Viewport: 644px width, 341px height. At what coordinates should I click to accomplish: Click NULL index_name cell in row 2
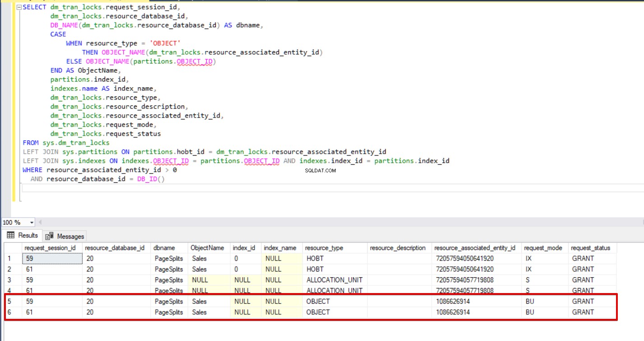point(282,269)
